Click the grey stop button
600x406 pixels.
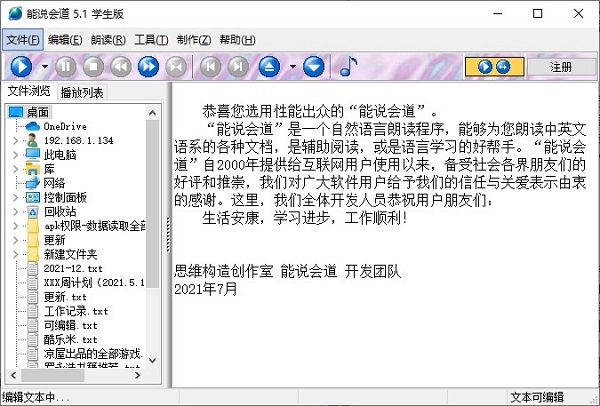[x=93, y=67]
